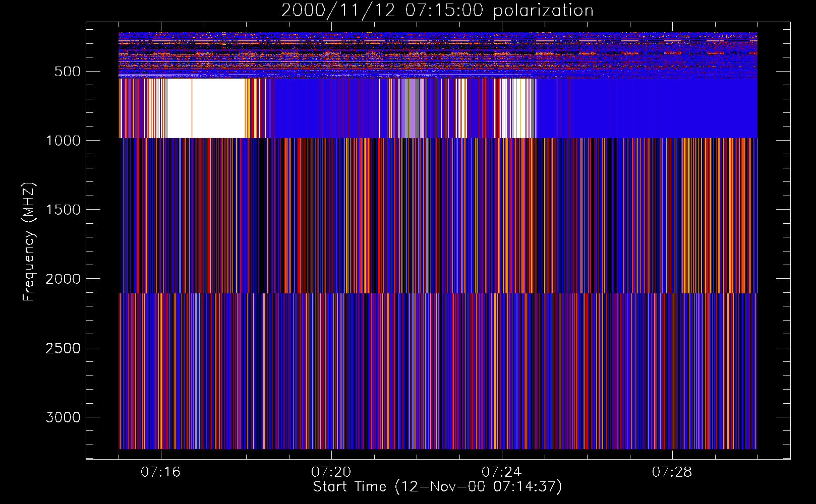816x504 pixels.
Task: Click the 'Frequency (MHZ)' axis title
Action: pyautogui.click(x=29, y=242)
